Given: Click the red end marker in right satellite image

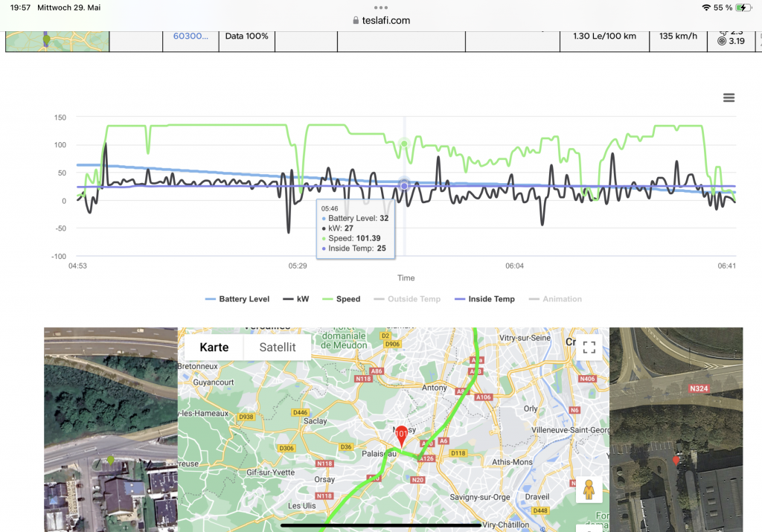Looking at the screenshot, I should tap(676, 461).
